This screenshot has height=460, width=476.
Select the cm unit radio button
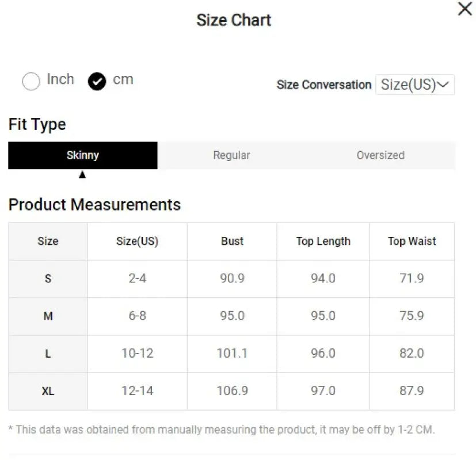point(97,82)
